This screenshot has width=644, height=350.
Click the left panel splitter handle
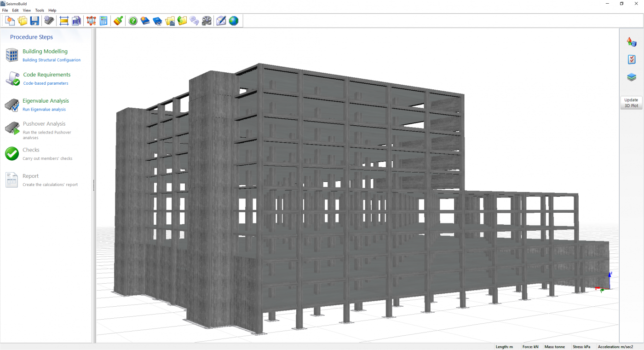click(94, 185)
